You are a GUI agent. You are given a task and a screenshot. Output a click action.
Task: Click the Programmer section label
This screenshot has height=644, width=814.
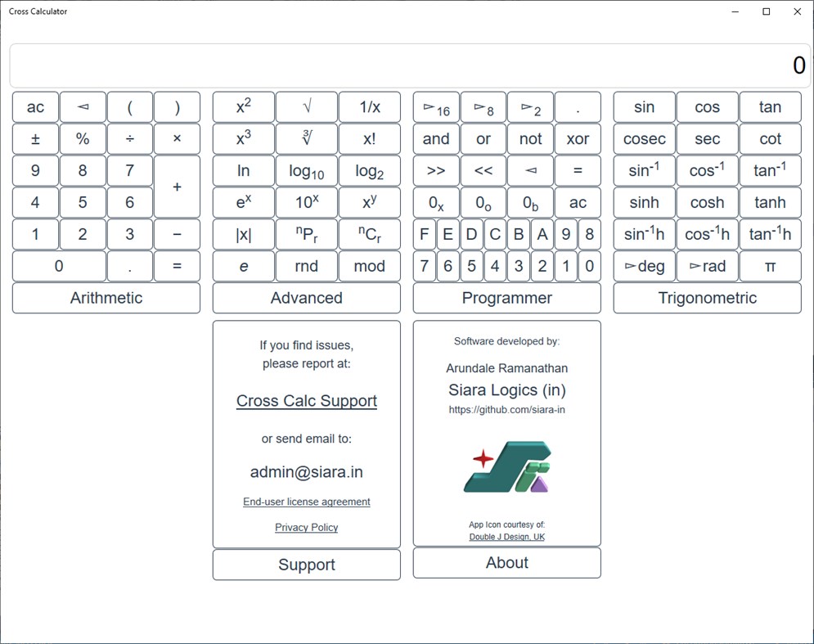coord(506,298)
